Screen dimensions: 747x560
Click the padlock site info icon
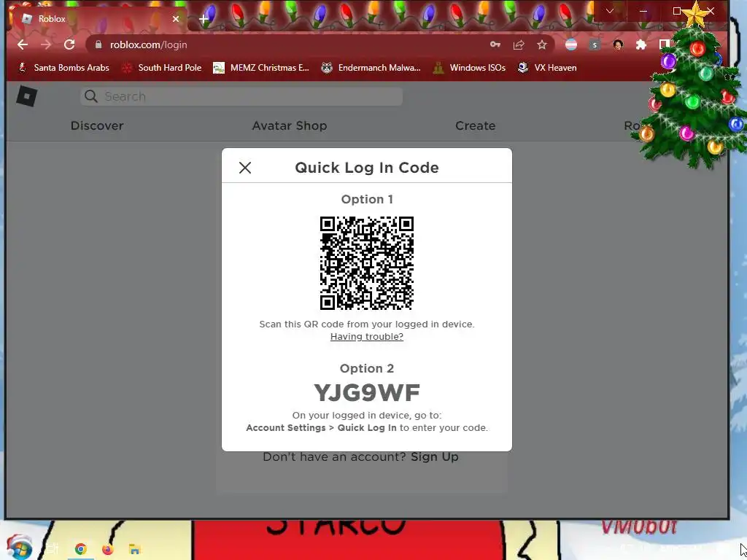click(x=98, y=44)
